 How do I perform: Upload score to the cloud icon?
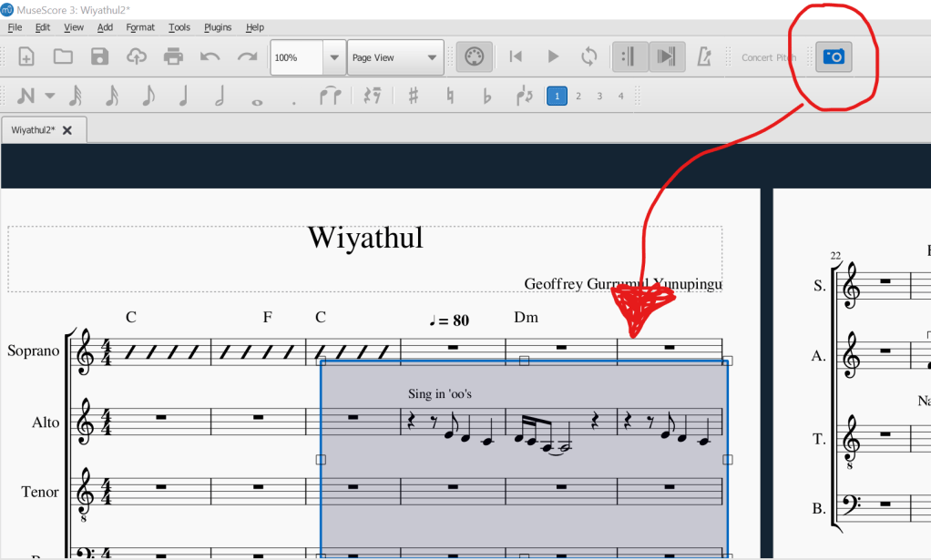137,56
